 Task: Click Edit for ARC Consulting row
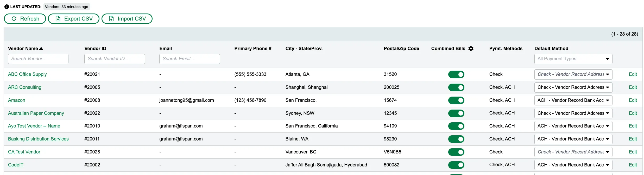633,87
